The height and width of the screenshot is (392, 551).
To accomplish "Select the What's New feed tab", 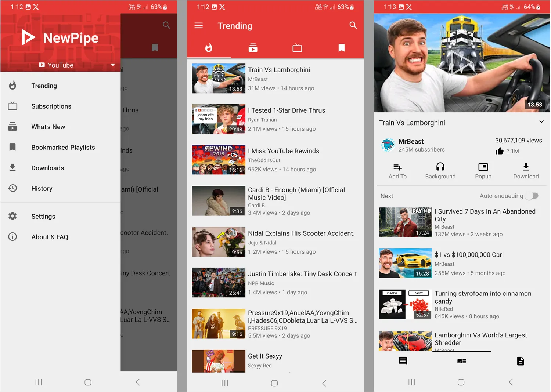I will [x=253, y=48].
